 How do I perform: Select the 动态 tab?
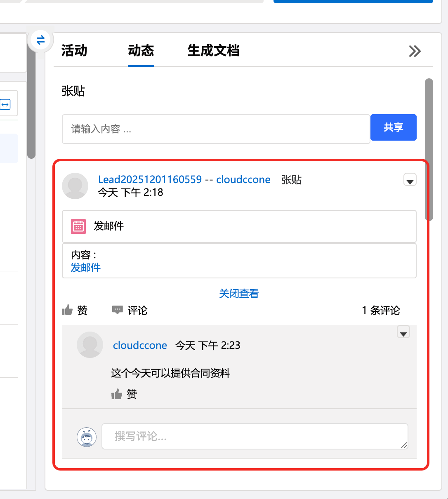pyautogui.click(x=141, y=51)
